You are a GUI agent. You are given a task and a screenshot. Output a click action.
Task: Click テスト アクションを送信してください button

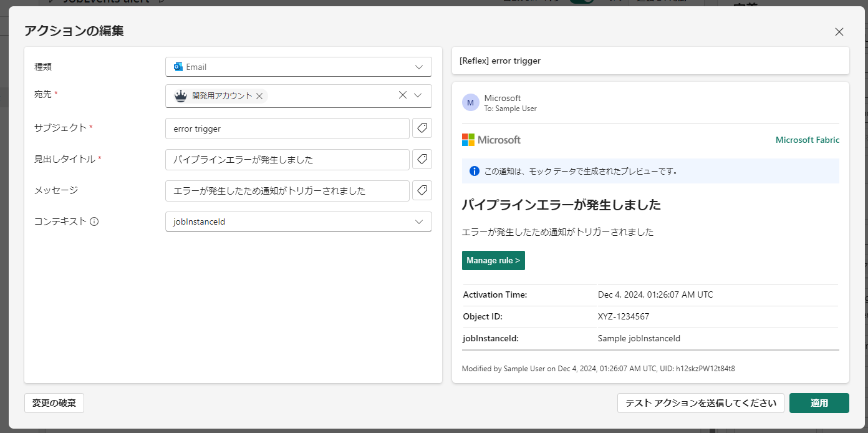(x=701, y=403)
